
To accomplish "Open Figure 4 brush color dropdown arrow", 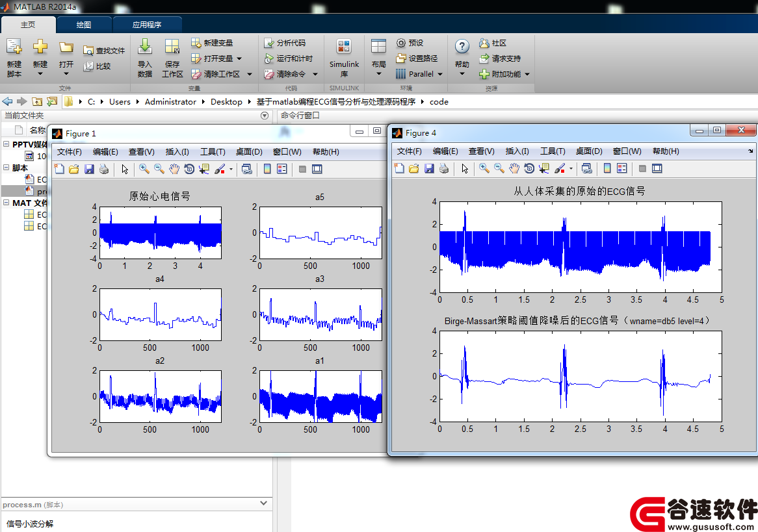I will click(571, 169).
